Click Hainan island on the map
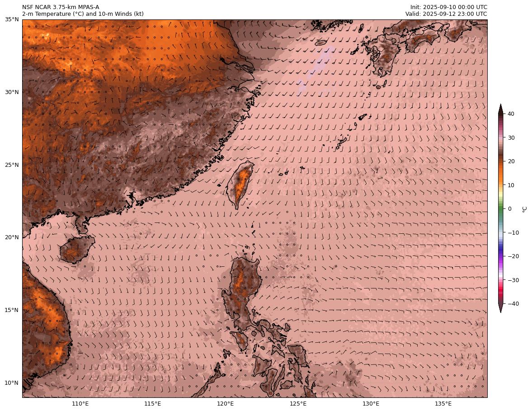This screenshot has width=532, height=411. [x=72, y=250]
